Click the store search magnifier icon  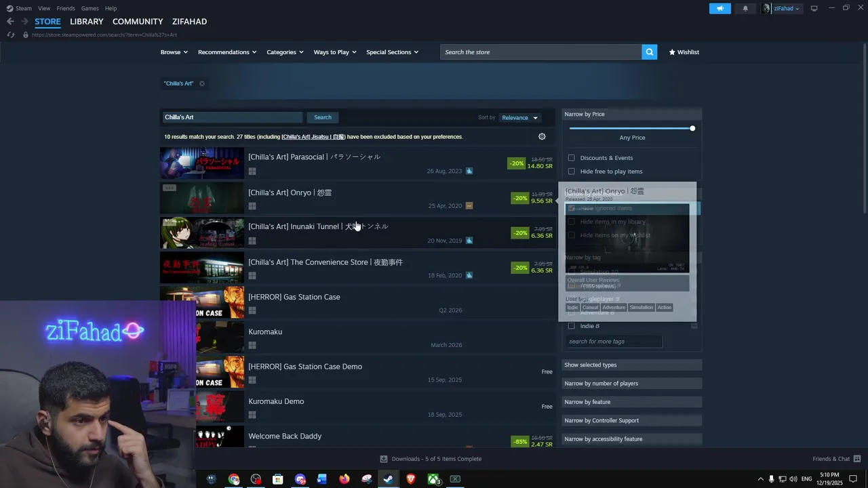650,52
